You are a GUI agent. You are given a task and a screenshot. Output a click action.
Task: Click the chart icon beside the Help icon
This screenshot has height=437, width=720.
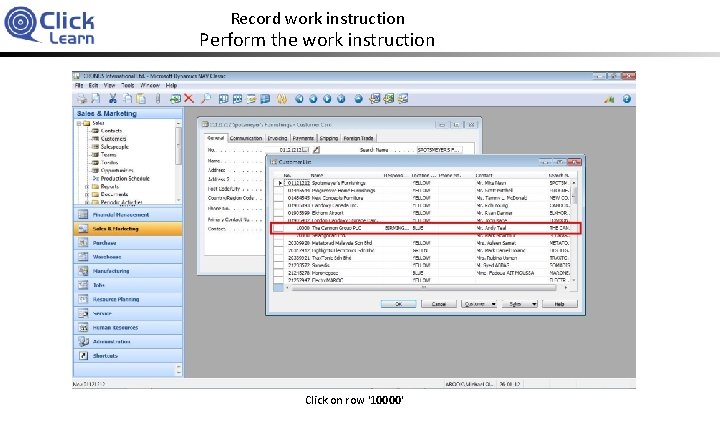[609, 99]
